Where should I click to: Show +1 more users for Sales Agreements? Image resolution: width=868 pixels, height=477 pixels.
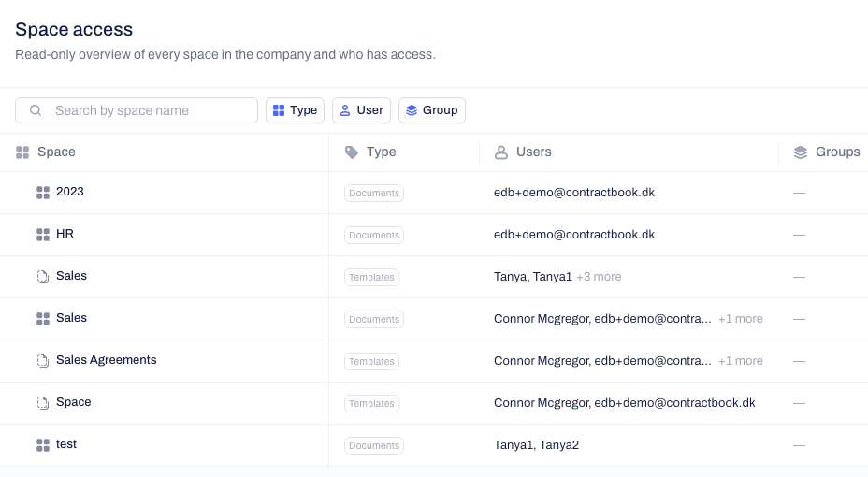(x=740, y=361)
